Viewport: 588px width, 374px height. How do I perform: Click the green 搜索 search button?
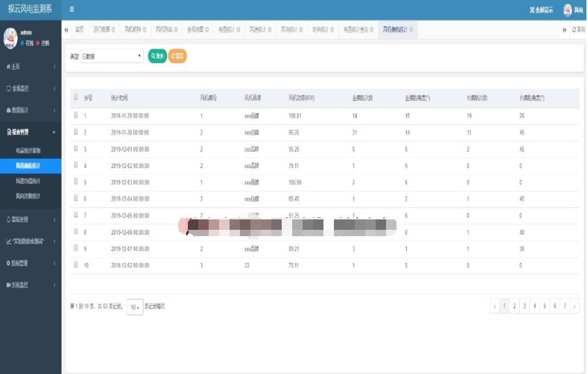(158, 56)
